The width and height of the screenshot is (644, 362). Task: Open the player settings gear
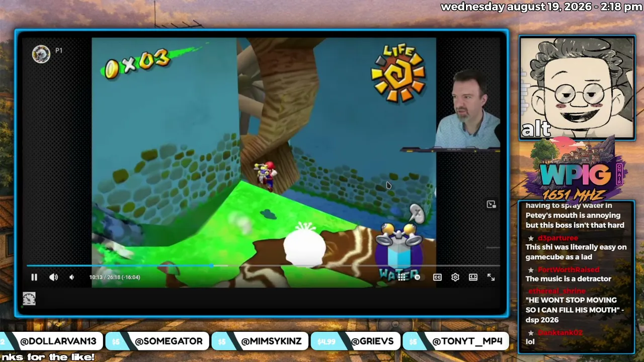click(455, 277)
